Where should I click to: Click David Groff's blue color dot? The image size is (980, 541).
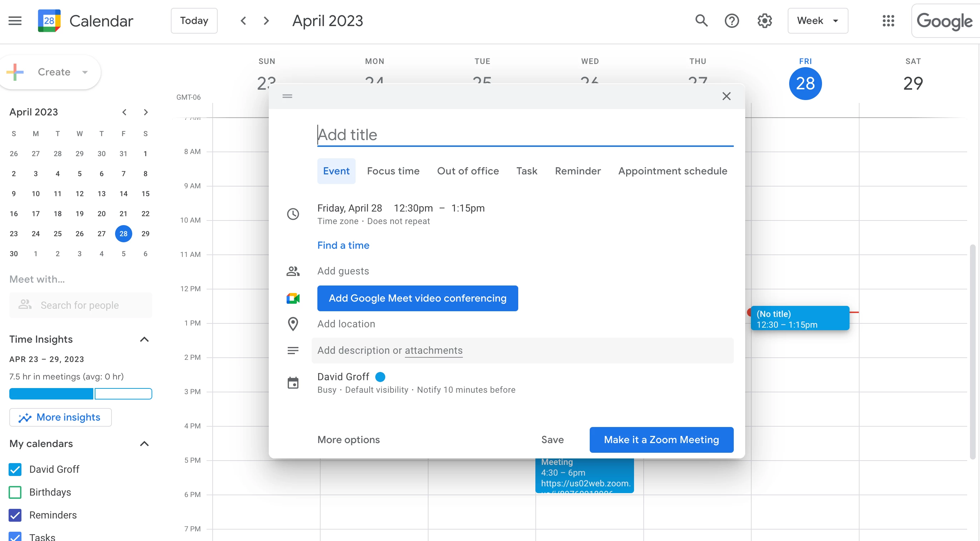pos(380,377)
